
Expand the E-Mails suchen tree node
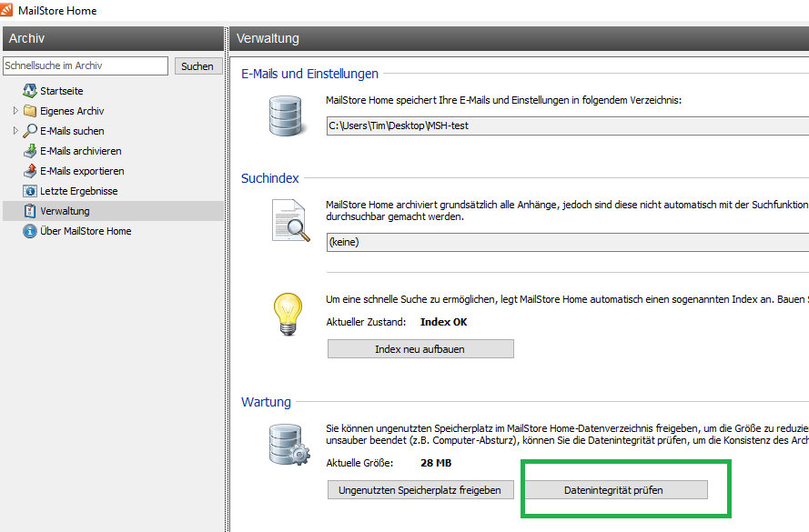tap(15, 131)
